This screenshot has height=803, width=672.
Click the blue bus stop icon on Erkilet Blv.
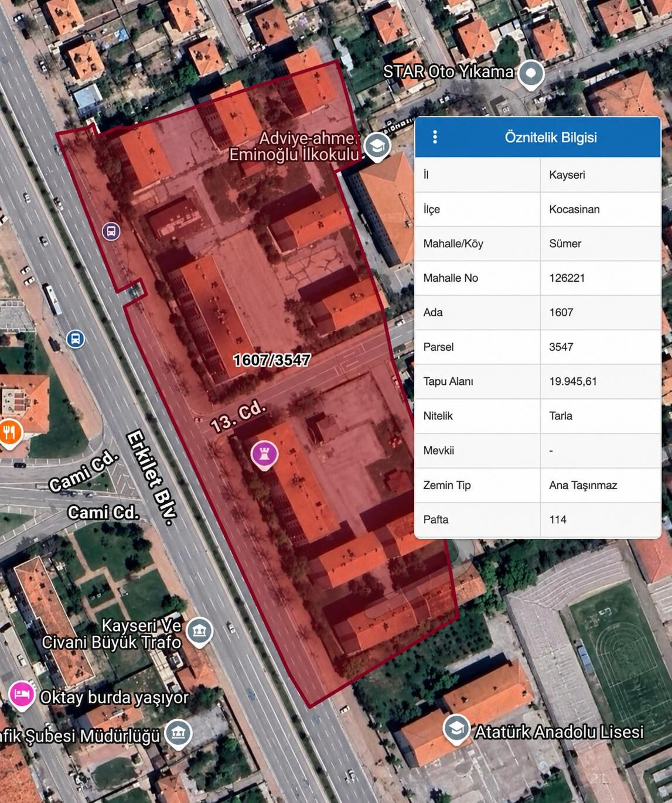click(x=75, y=339)
